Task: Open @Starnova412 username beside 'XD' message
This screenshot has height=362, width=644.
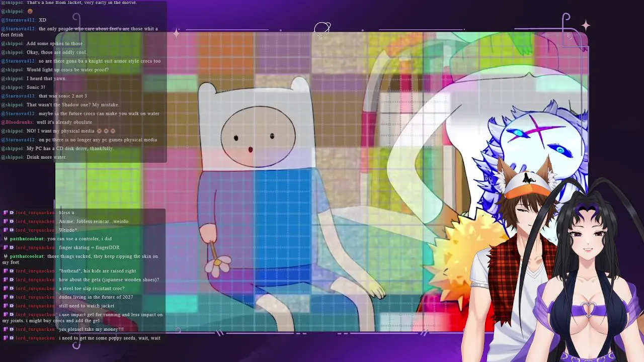Action: (18, 20)
